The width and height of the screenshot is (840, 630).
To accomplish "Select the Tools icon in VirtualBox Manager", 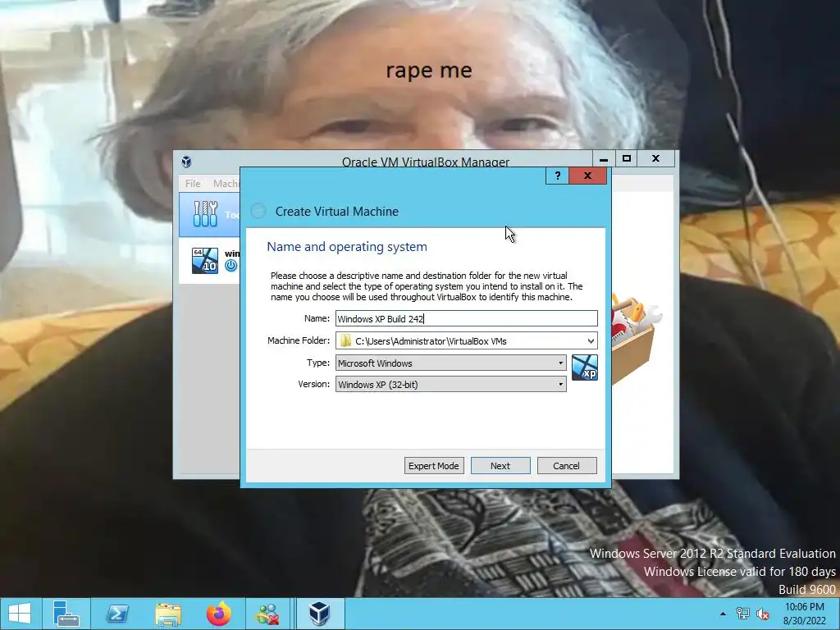I will click(205, 214).
